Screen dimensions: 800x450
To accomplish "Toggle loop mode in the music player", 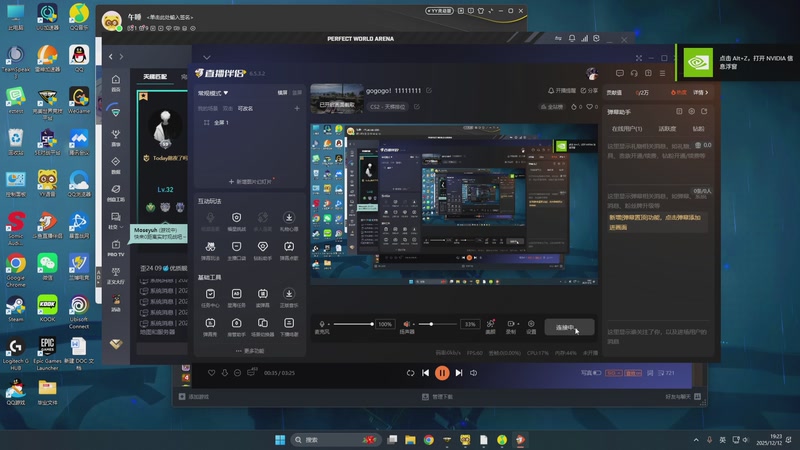I will 410,373.
